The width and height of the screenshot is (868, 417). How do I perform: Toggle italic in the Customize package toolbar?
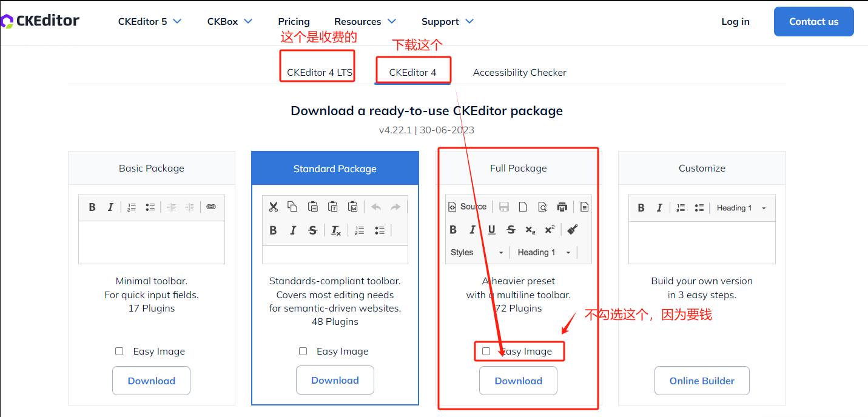659,207
